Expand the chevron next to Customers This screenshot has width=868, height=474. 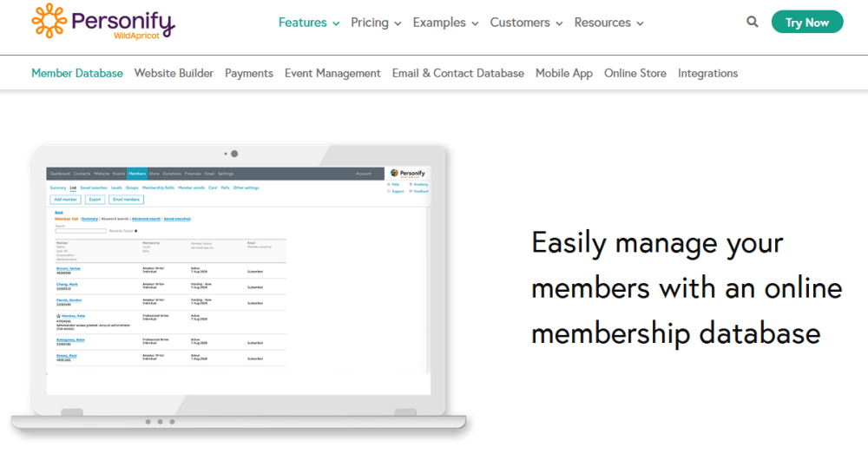(x=559, y=23)
